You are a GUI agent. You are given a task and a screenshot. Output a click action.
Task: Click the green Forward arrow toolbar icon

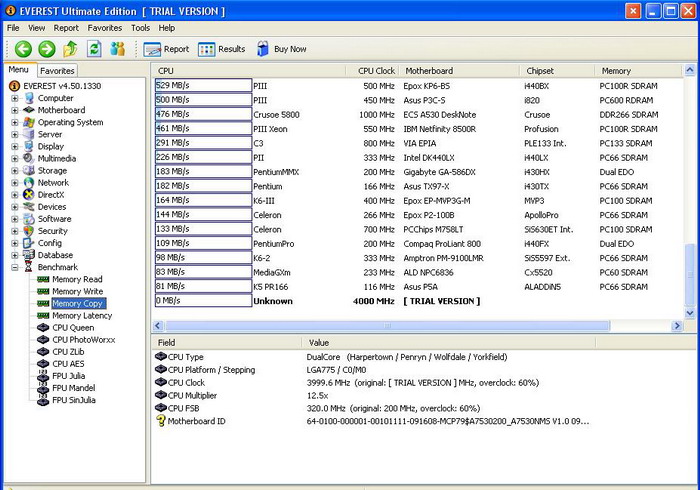point(46,48)
